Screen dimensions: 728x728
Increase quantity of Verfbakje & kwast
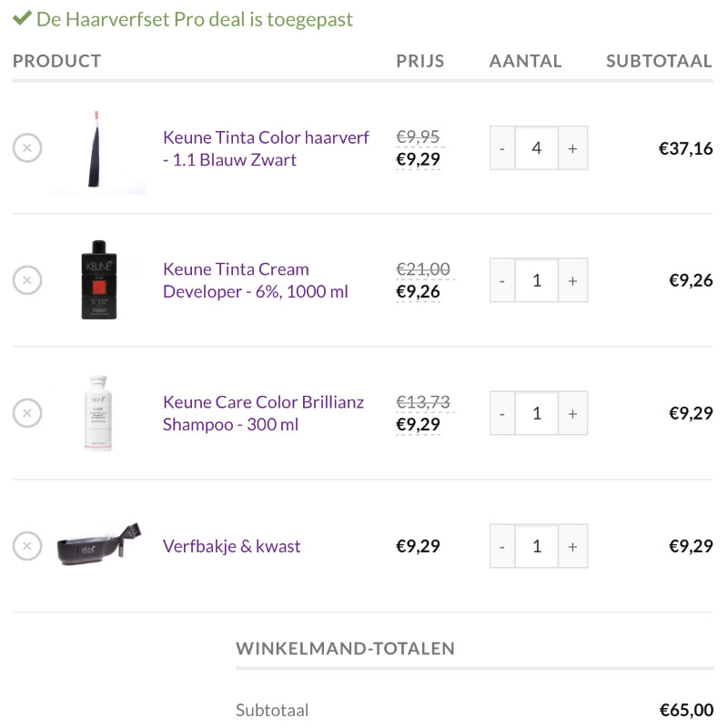(573, 546)
